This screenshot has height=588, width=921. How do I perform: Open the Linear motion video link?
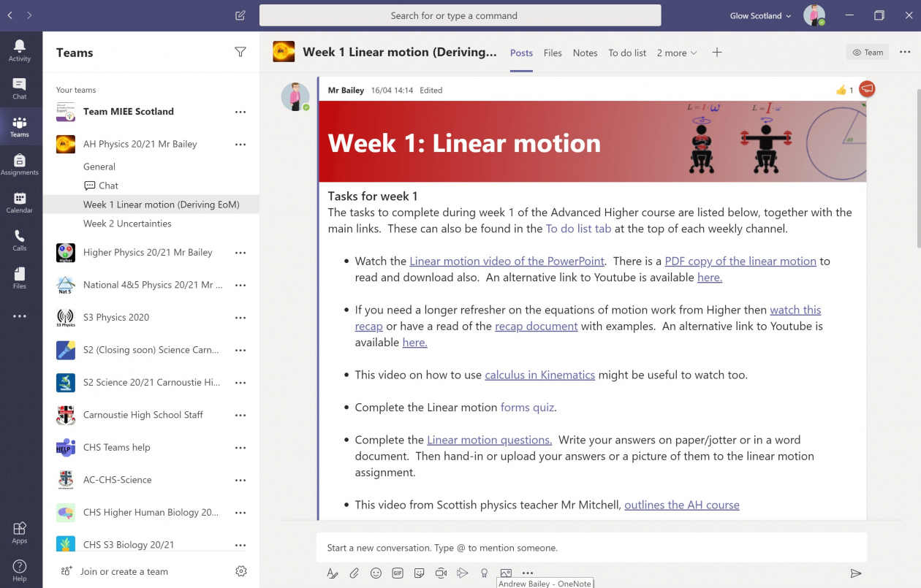pyautogui.click(x=507, y=261)
